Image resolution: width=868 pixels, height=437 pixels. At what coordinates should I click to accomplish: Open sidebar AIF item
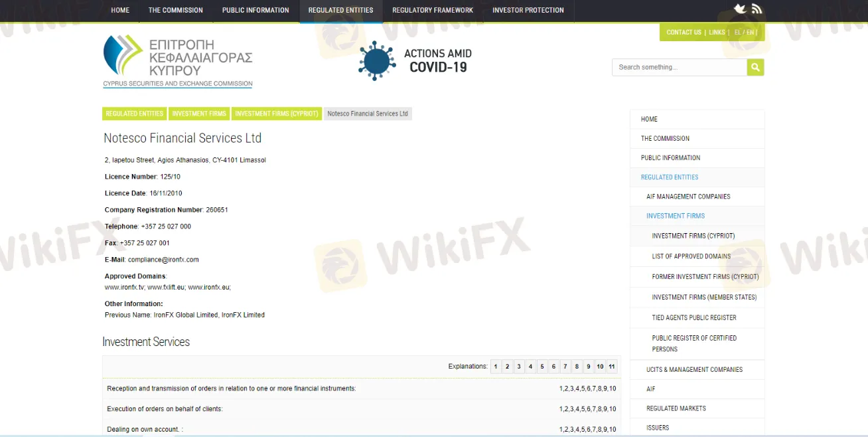pyautogui.click(x=697, y=389)
